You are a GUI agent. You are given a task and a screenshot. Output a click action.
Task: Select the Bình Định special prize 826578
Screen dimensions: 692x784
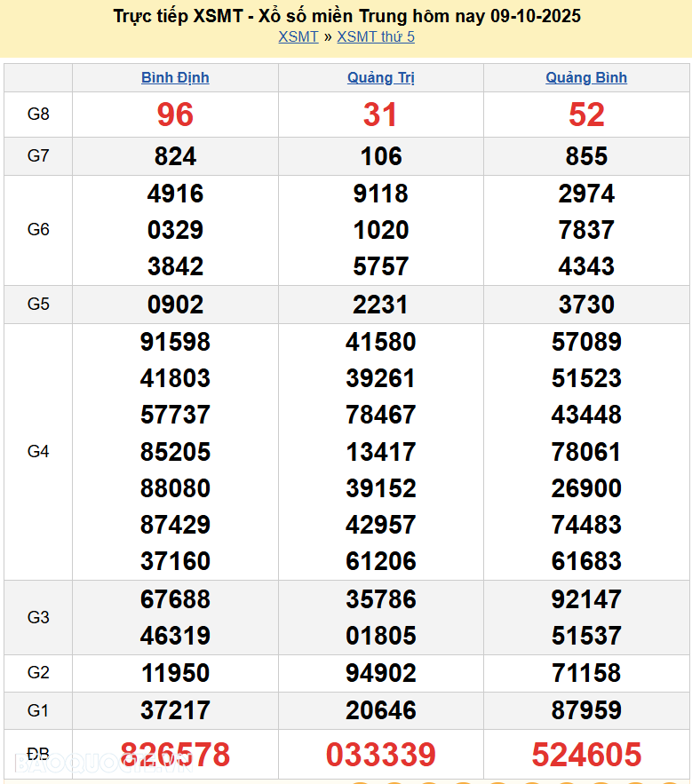(x=175, y=755)
